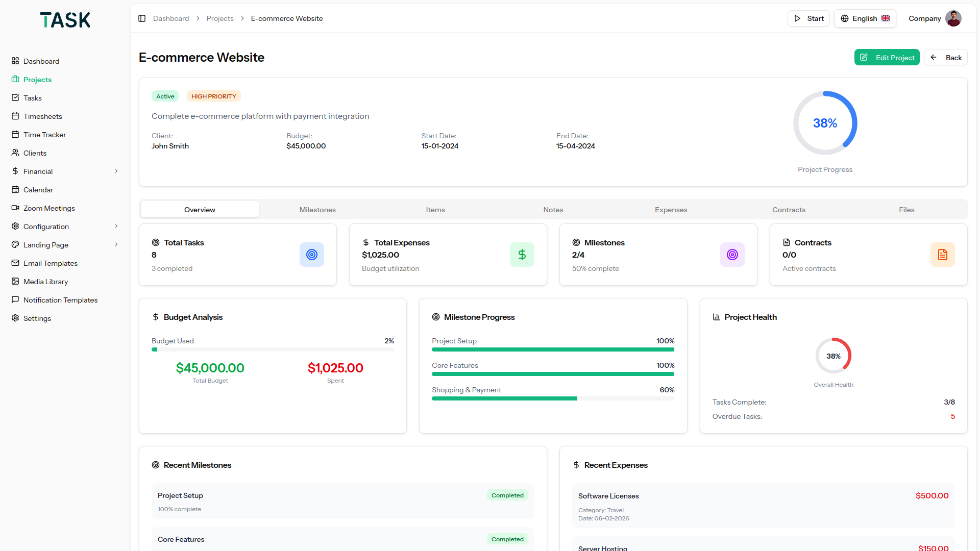Open the English language dropdown

tap(865, 18)
